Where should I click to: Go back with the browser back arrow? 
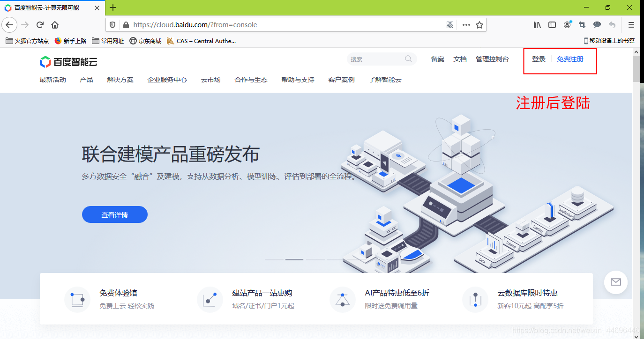tap(9, 25)
